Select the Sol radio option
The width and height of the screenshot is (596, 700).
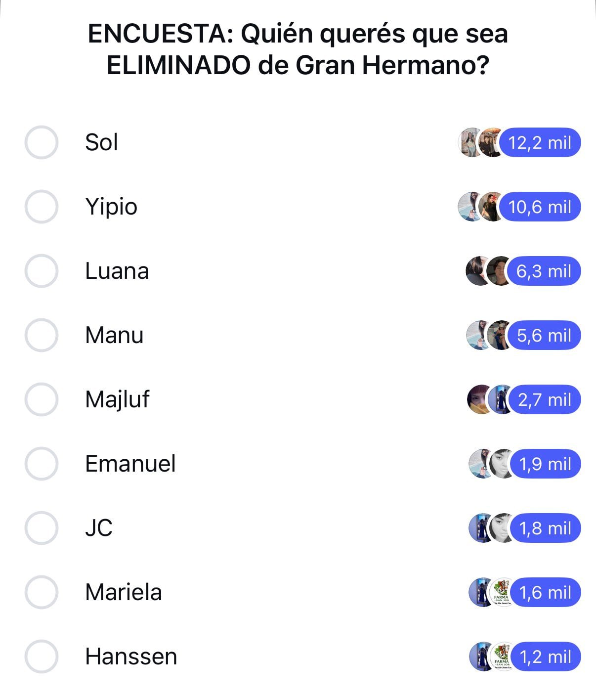click(x=42, y=142)
